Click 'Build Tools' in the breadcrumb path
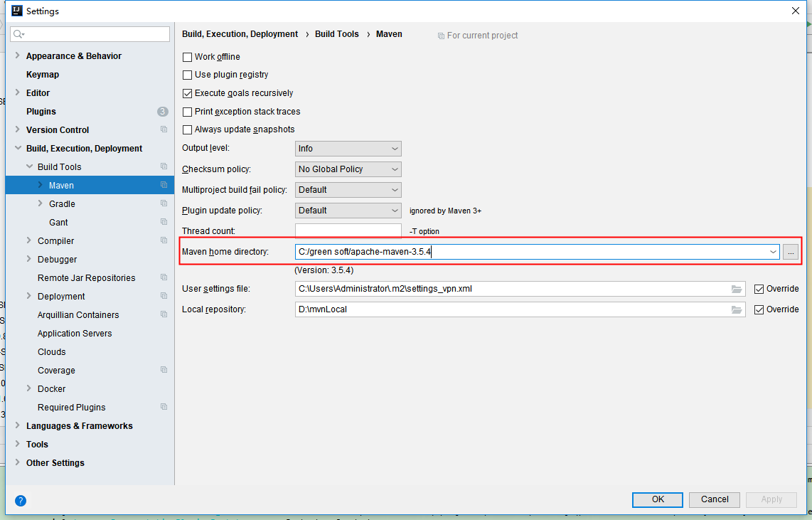This screenshot has width=812, height=520. (x=336, y=33)
